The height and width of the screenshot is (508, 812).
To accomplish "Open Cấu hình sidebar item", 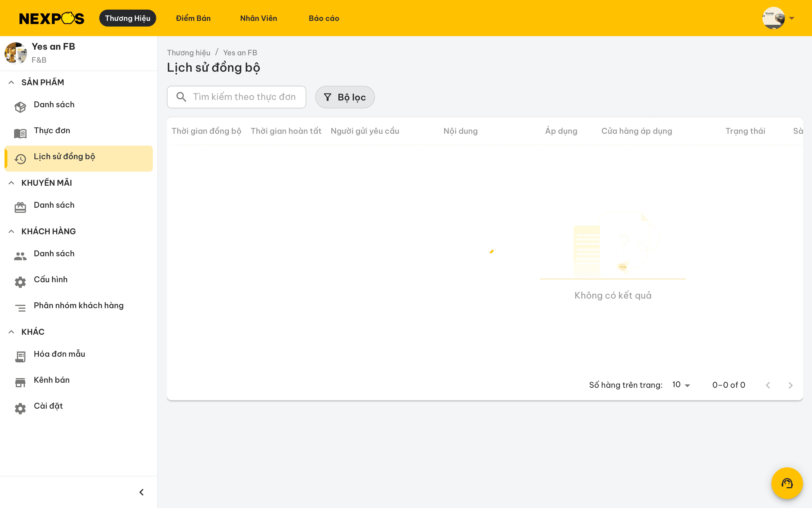I will pos(78,282).
